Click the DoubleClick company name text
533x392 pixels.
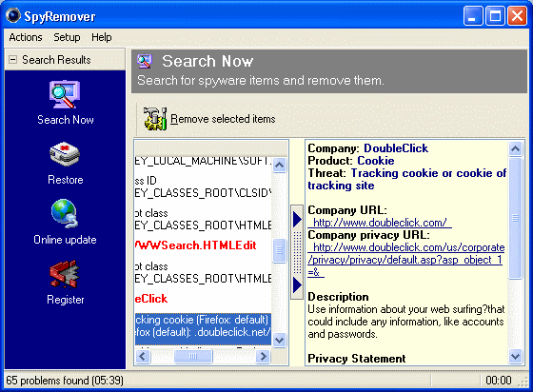tap(396, 148)
